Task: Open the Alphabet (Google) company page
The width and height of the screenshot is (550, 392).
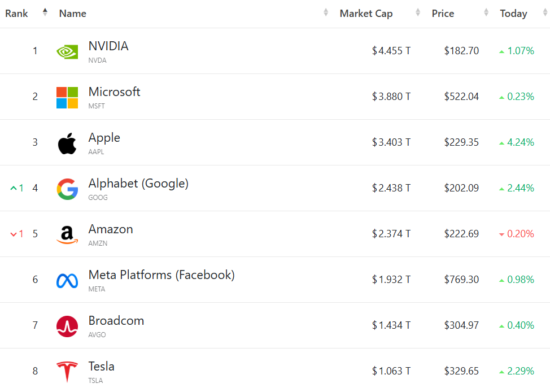Action: tap(138, 184)
